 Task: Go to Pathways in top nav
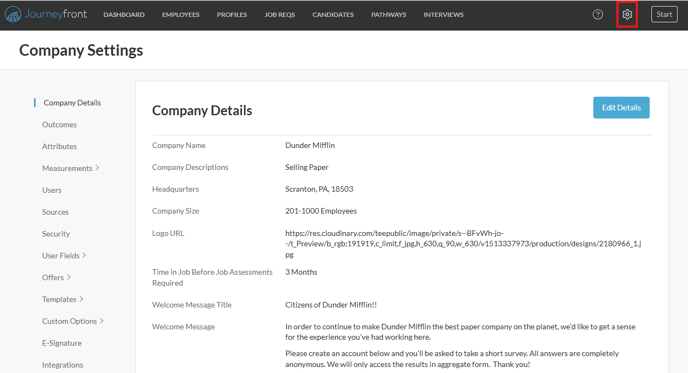point(389,14)
